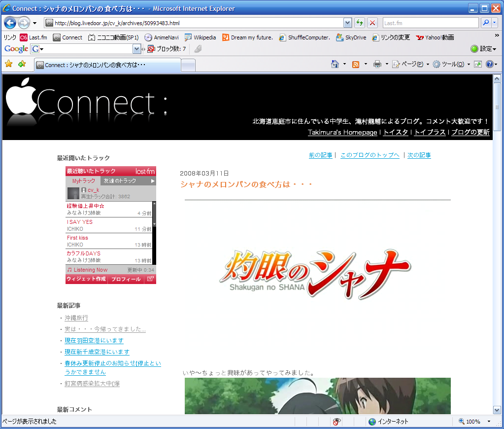Open Google toolbar 設定 settings menu
Screen dimensions: 504x429
tap(483, 49)
